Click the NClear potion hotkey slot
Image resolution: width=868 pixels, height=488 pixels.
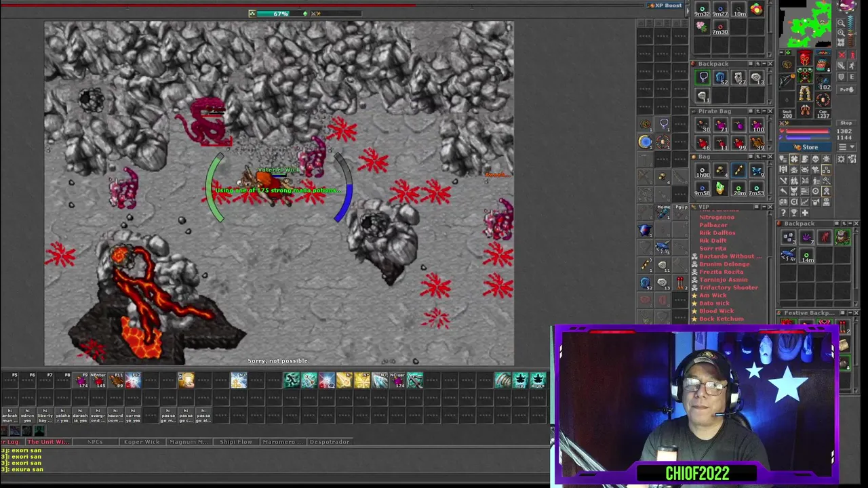(397, 380)
